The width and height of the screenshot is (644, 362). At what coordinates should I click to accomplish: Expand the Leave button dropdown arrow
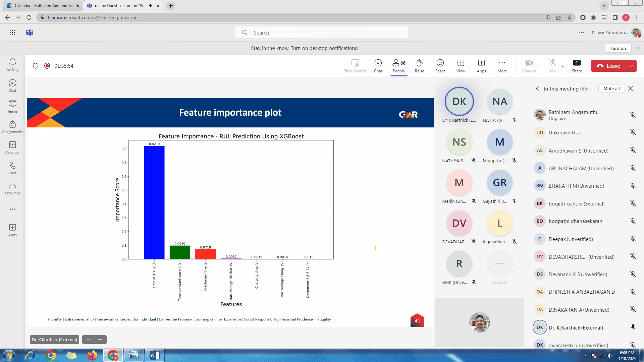point(631,66)
